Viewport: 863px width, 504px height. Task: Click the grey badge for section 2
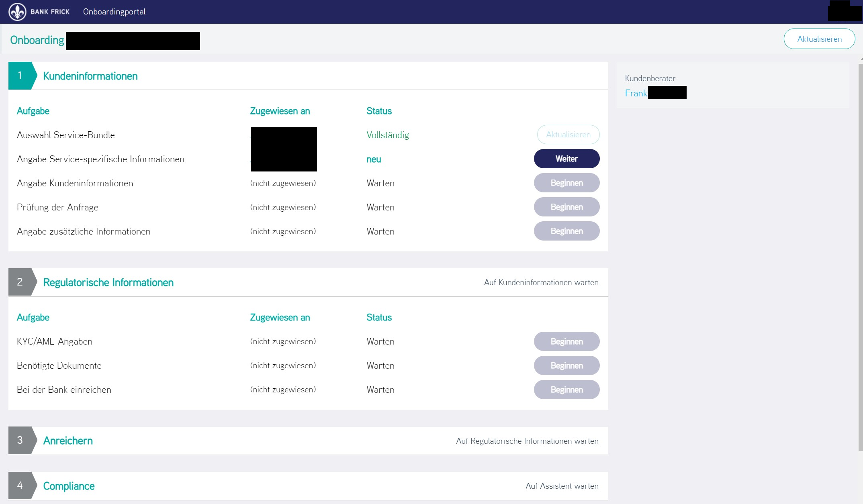point(20,282)
